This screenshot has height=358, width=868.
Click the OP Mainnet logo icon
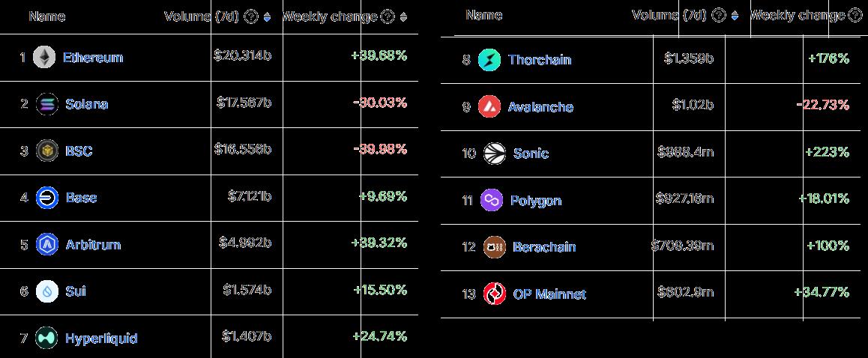[x=494, y=294]
